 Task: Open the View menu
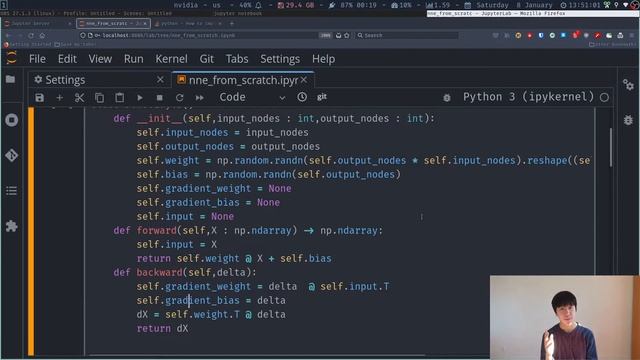click(100, 59)
